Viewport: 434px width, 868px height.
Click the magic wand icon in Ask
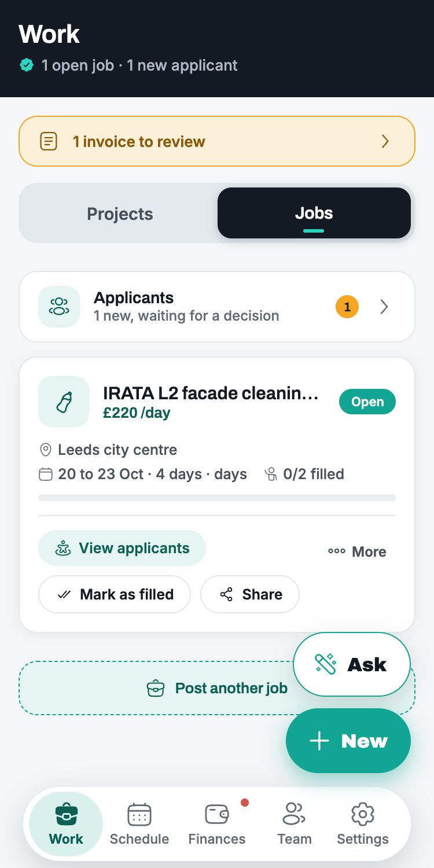325,664
